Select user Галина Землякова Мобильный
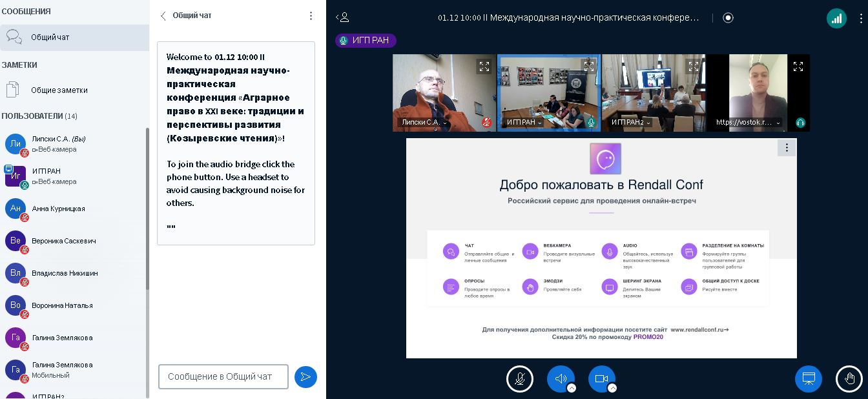Image resolution: width=868 pixels, height=399 pixels. pyautogui.click(x=73, y=370)
